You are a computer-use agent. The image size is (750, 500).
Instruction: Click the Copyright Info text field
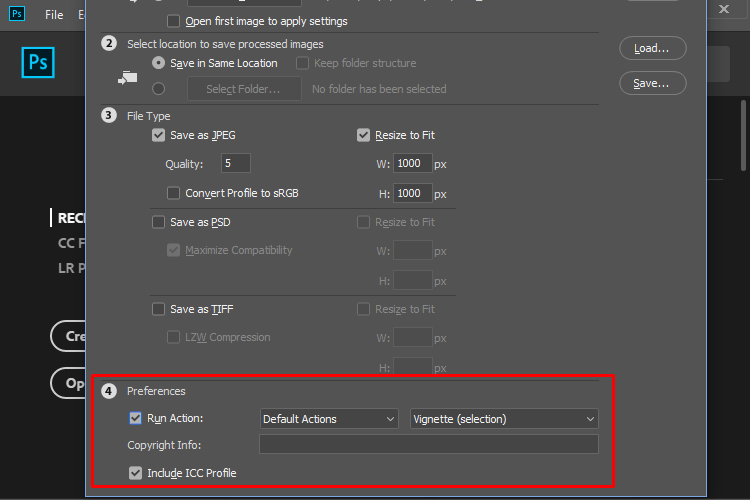coord(429,444)
